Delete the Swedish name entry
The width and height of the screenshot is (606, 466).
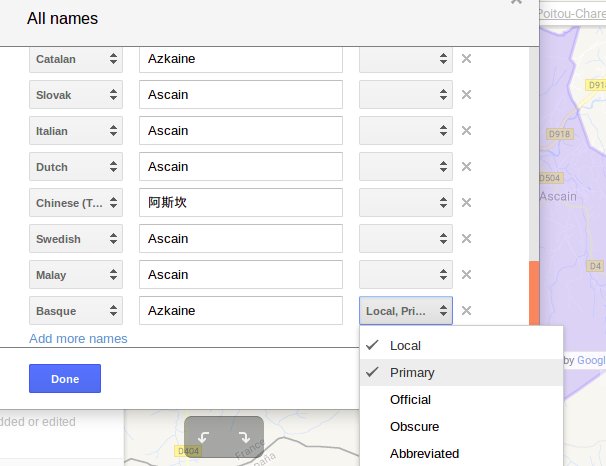click(x=466, y=239)
